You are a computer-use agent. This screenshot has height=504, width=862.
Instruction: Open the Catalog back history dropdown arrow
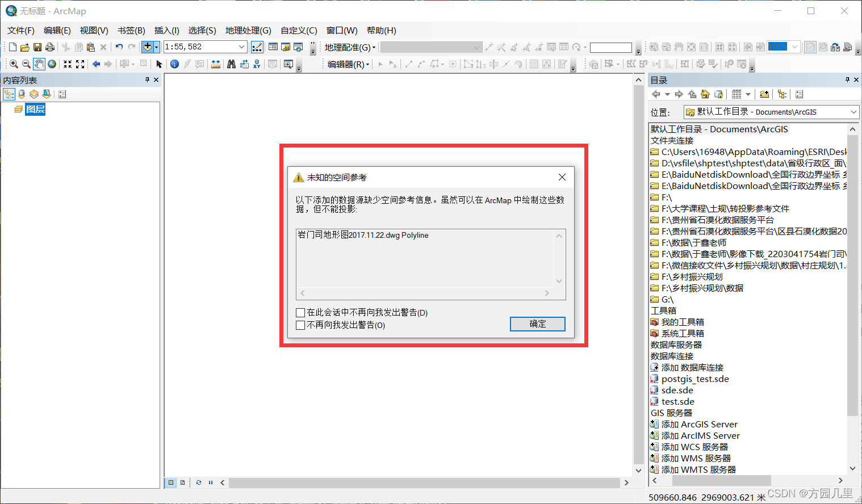pos(667,94)
